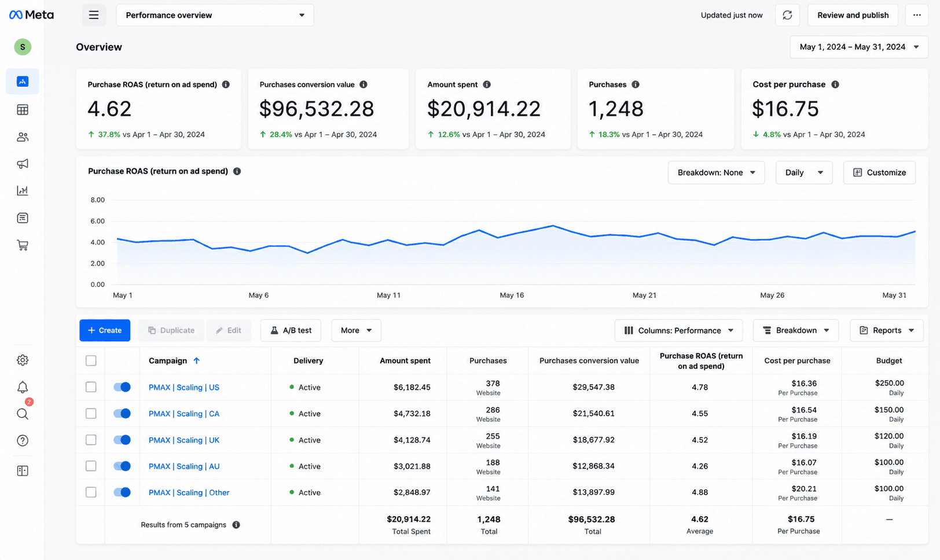Open the Overview chart sidebar icon
The height and width of the screenshot is (560, 940).
23,82
